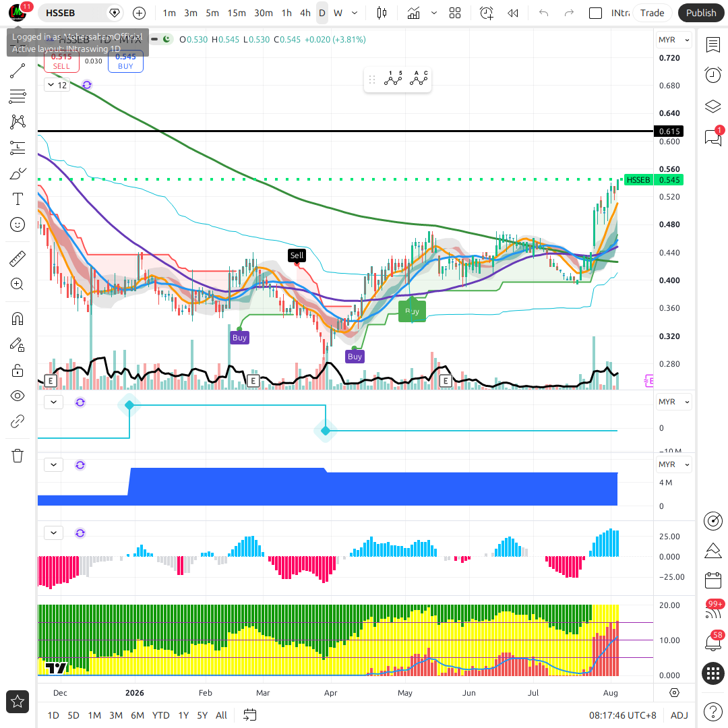The height and width of the screenshot is (728, 728).
Task: Select the layout rectangle icon
Action: coord(595,13)
